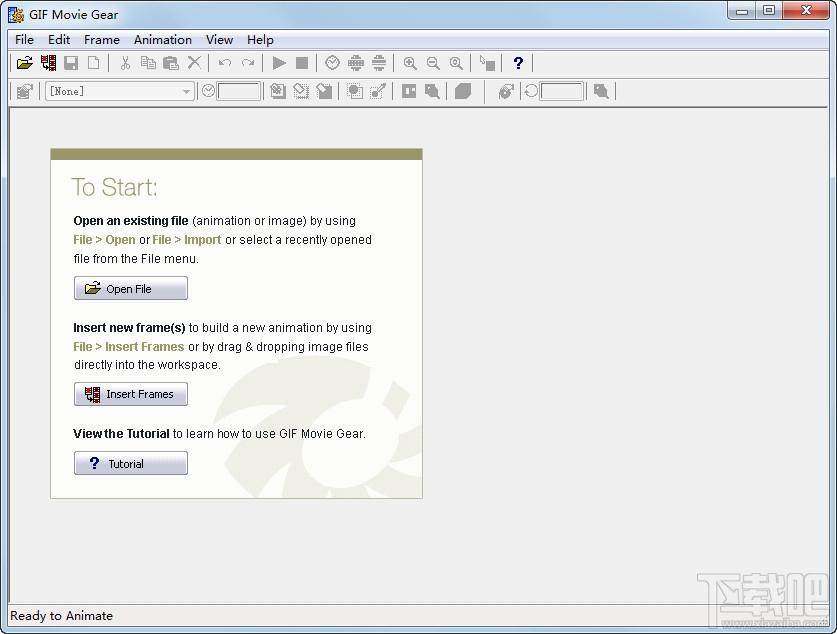Click the zoom in magnifier icon
Viewport: 837px width, 634px height.
410,63
